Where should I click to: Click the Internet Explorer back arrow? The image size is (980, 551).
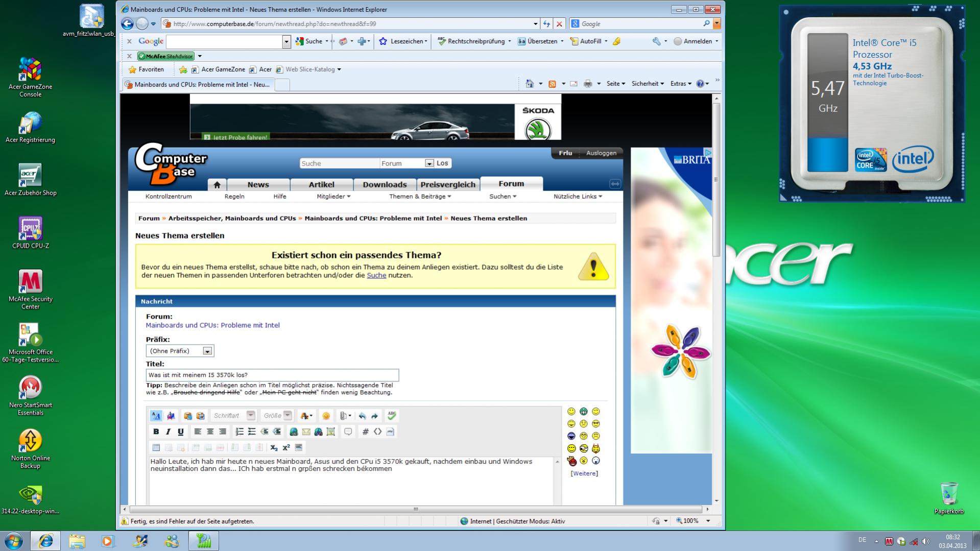(x=127, y=23)
